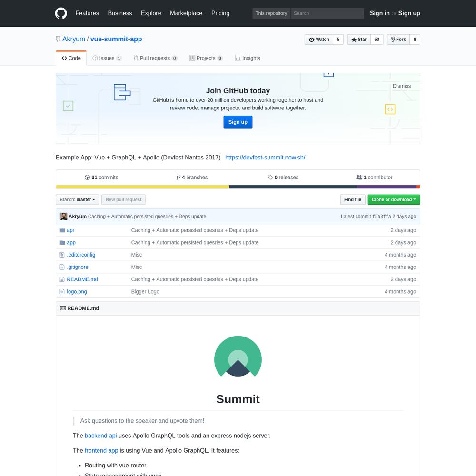The image size is (476, 476).
Task: Open the 1 contributor link
Action: pyautogui.click(x=374, y=177)
